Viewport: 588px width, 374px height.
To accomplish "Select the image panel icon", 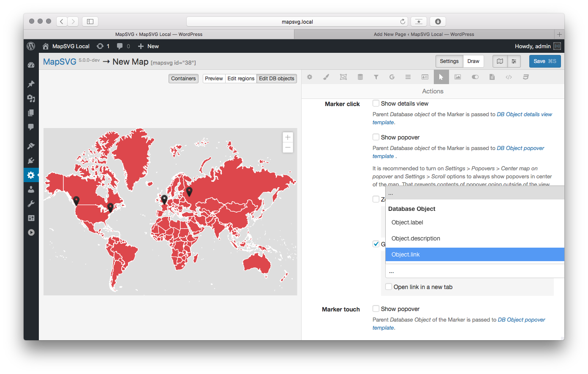I will point(457,77).
